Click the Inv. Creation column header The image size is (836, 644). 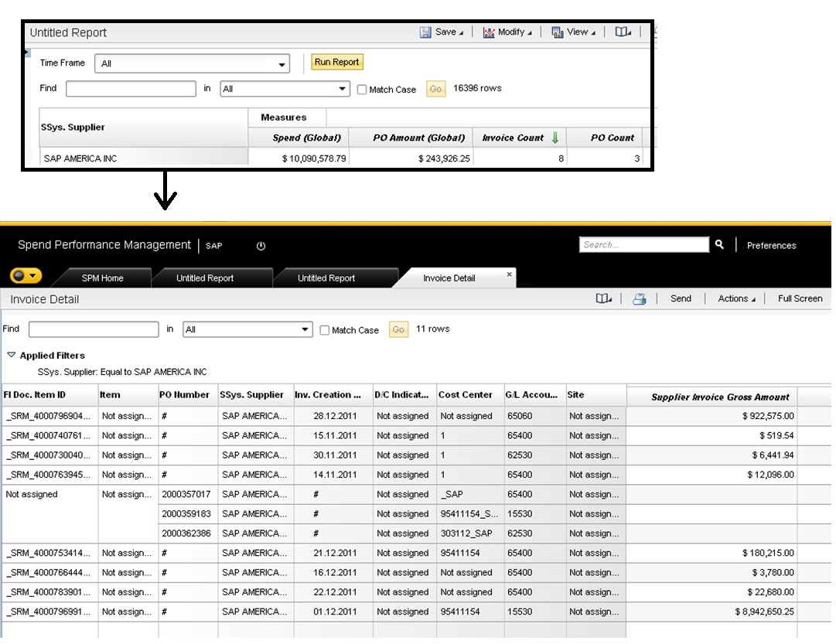coord(333,395)
